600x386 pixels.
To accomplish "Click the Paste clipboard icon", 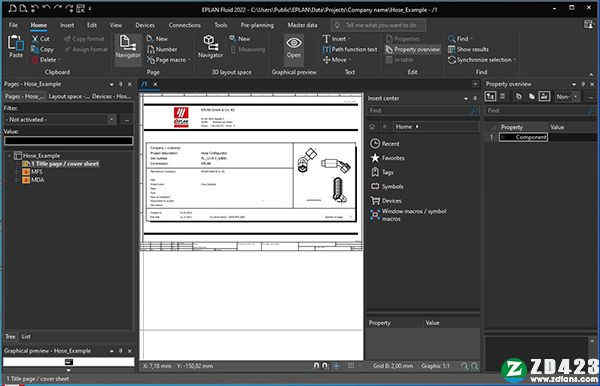I will click(16, 46).
